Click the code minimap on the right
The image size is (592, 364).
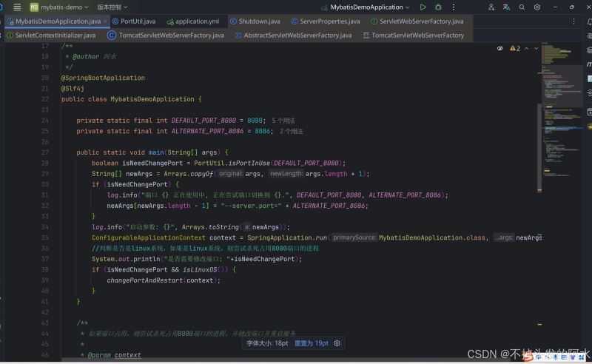pyautogui.click(x=562, y=109)
